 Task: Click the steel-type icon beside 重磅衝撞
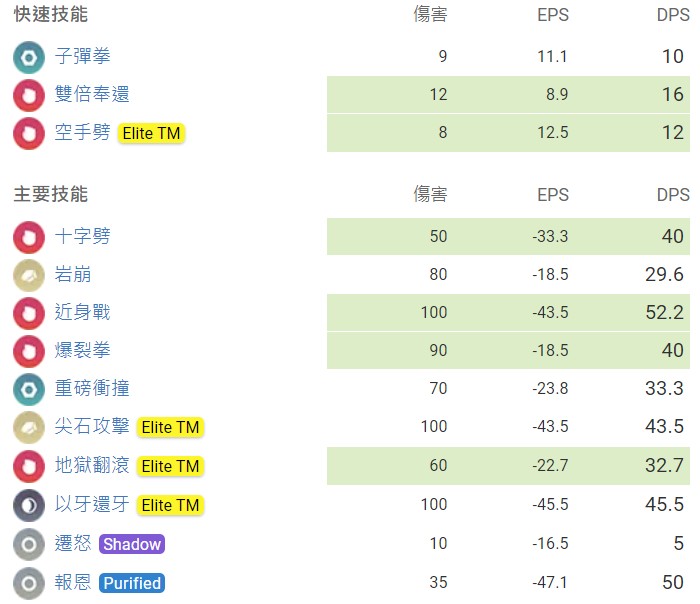tap(29, 389)
